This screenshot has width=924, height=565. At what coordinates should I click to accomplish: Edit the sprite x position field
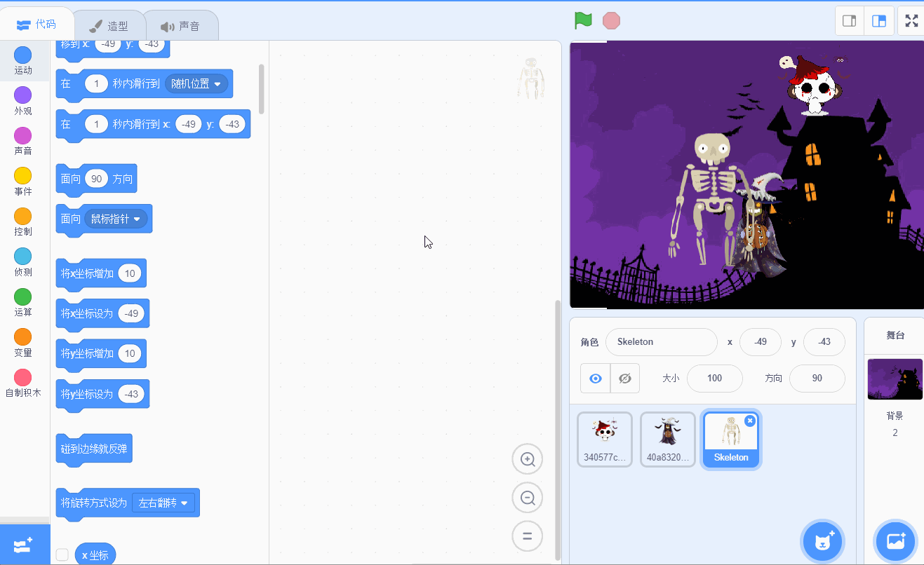tap(761, 342)
